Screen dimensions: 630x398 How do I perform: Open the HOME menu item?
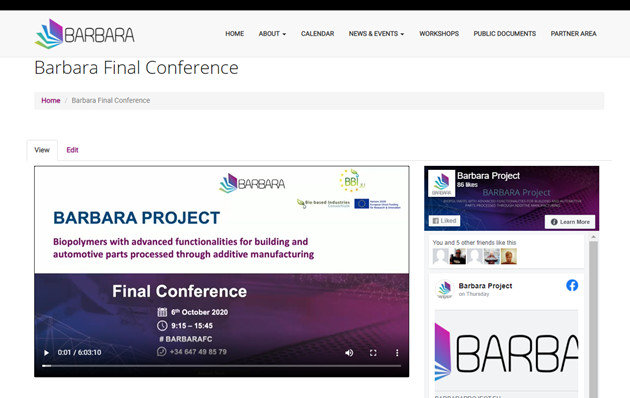(x=235, y=34)
